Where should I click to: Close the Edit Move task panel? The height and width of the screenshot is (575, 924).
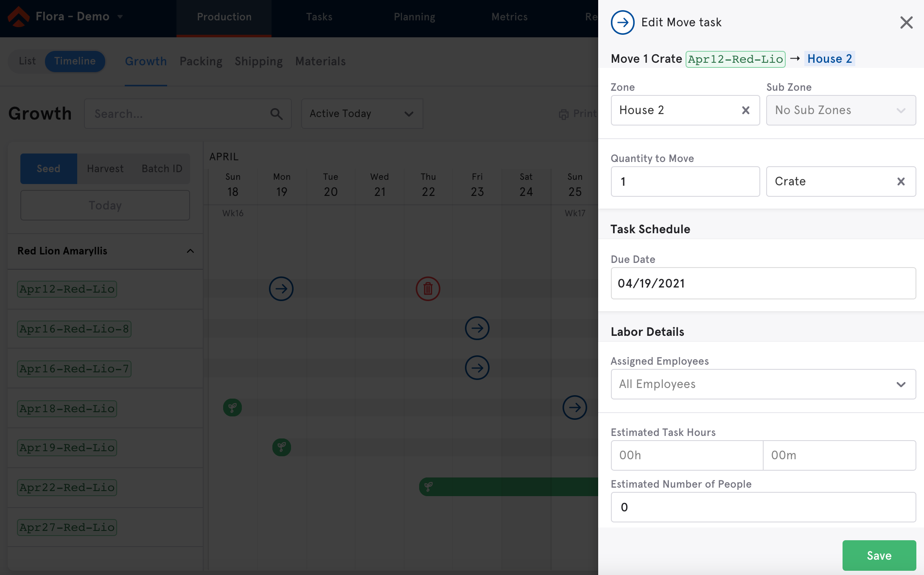(906, 22)
